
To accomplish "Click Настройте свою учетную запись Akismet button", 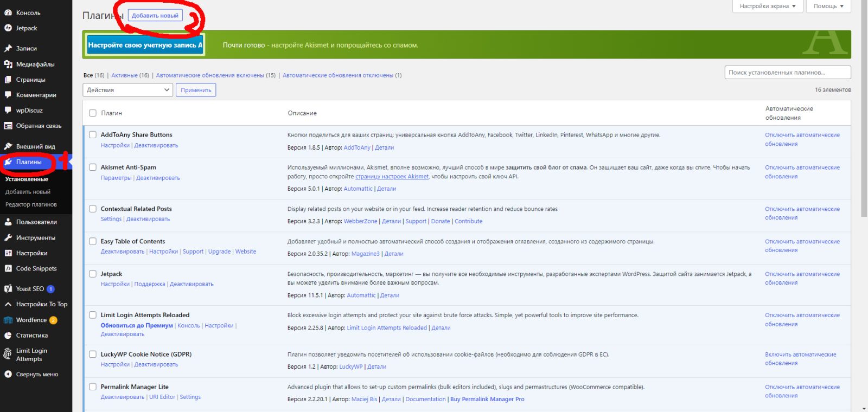I will (x=145, y=45).
